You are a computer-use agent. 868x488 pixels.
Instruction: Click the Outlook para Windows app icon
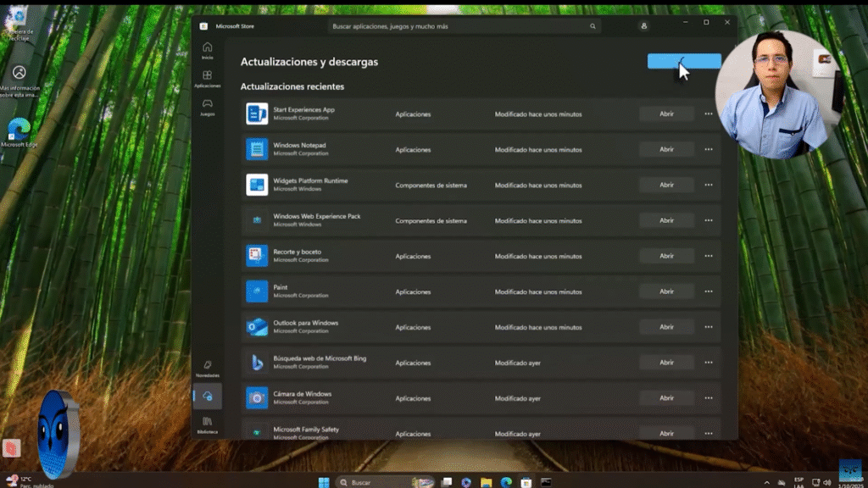[257, 327]
